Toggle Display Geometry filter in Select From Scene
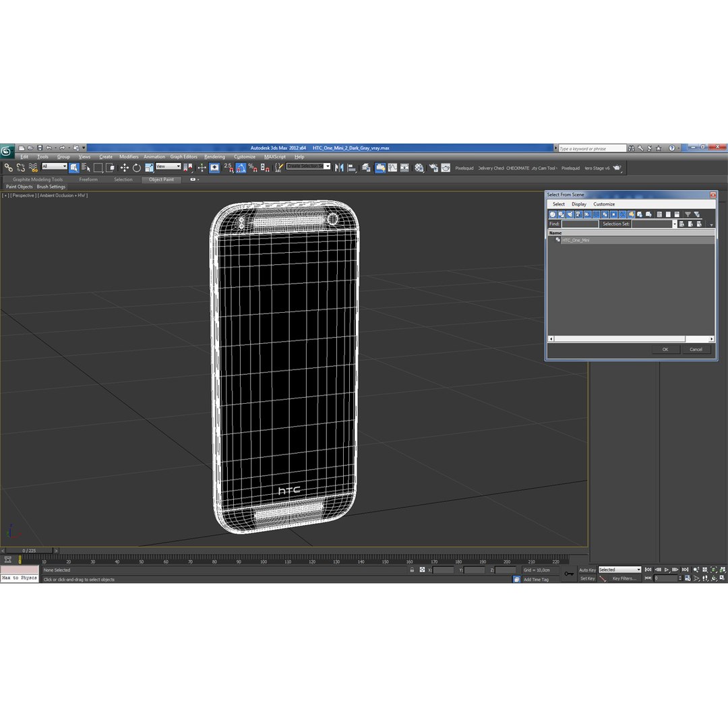Screen dimensions: 728x728 coord(553,214)
